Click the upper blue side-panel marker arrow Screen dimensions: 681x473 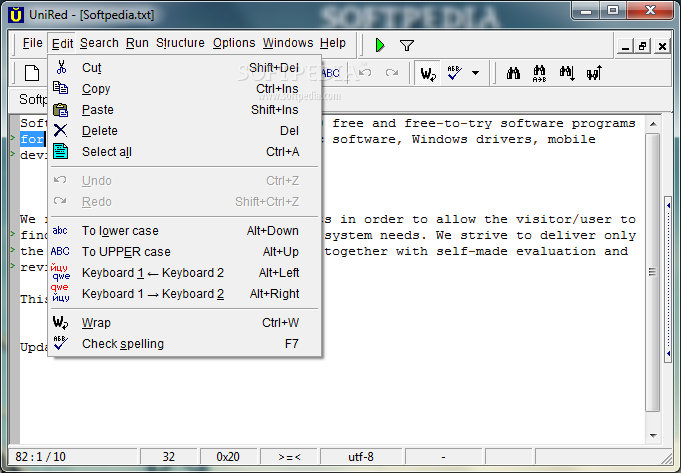668,205
